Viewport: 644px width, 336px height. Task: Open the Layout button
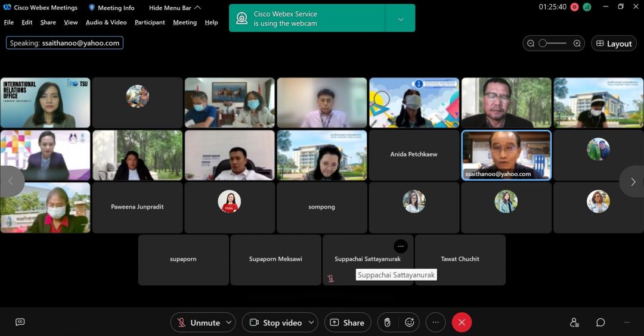pyautogui.click(x=614, y=43)
